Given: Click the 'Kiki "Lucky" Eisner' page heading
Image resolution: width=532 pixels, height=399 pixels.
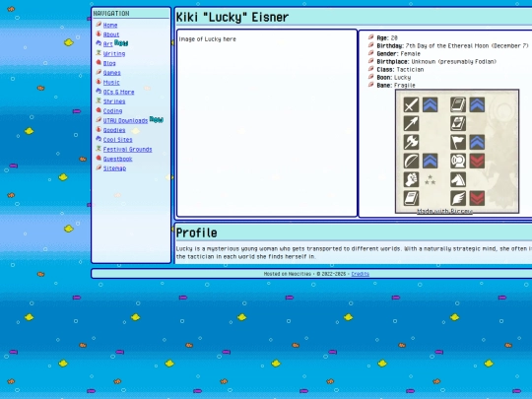Looking at the screenshot, I should coord(233,18).
